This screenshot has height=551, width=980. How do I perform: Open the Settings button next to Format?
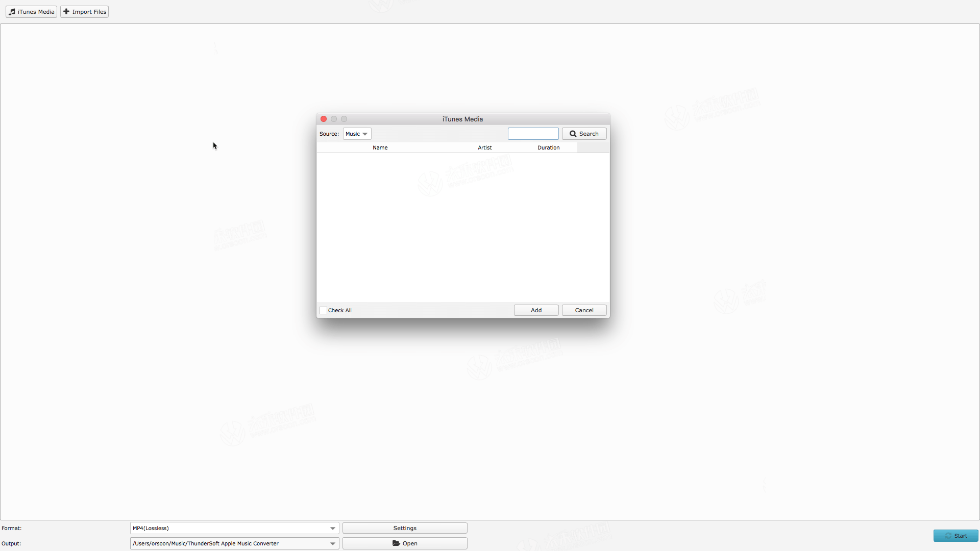click(405, 528)
